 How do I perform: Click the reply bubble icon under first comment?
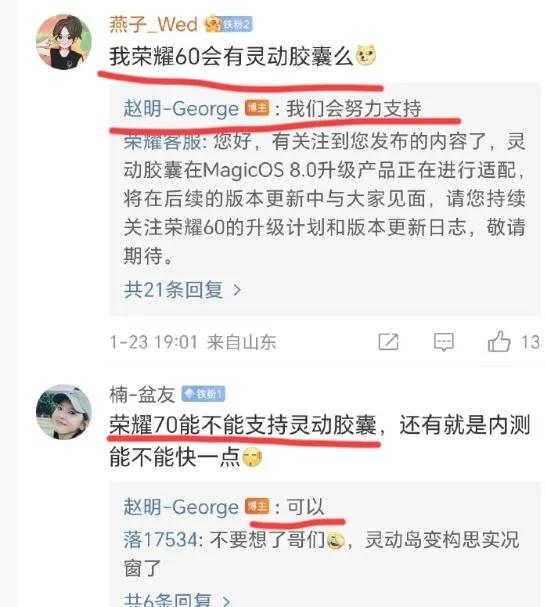click(x=444, y=342)
